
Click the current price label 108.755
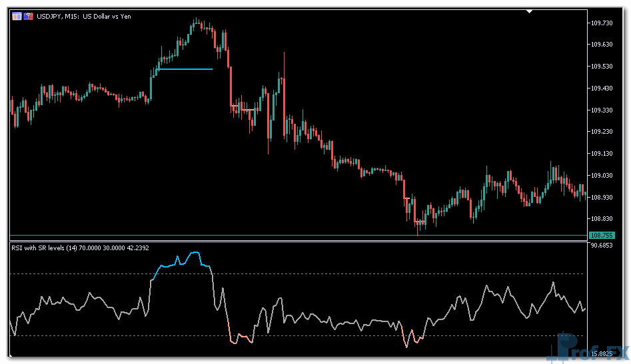tap(602, 235)
